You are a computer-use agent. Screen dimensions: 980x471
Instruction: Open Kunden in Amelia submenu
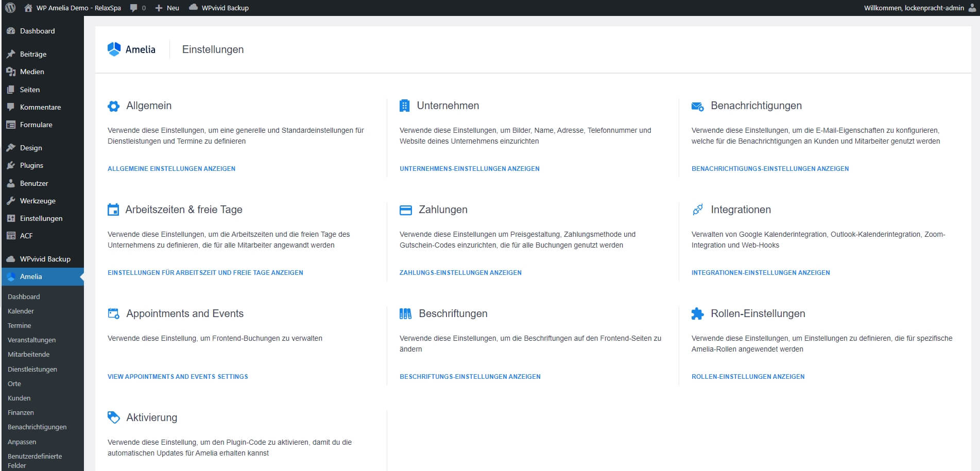coord(19,398)
